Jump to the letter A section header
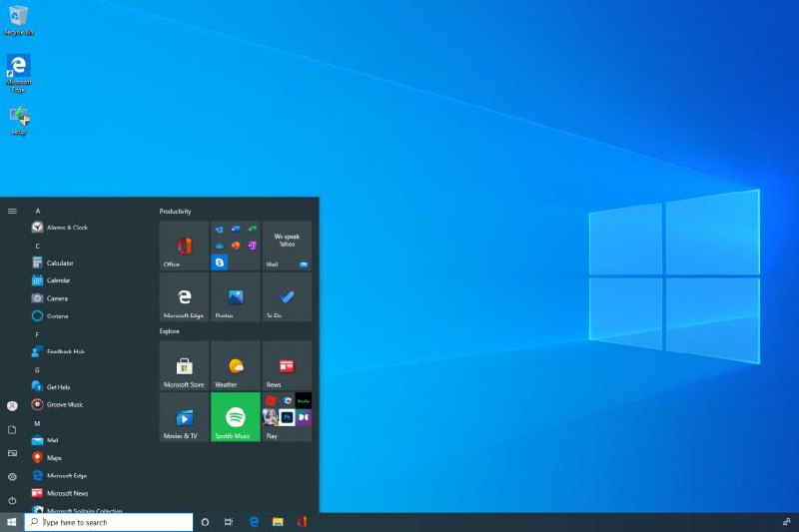 coord(38,211)
